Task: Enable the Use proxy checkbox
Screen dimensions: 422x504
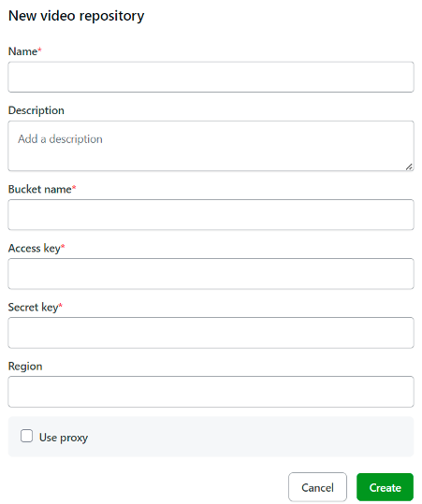Action: tap(27, 436)
